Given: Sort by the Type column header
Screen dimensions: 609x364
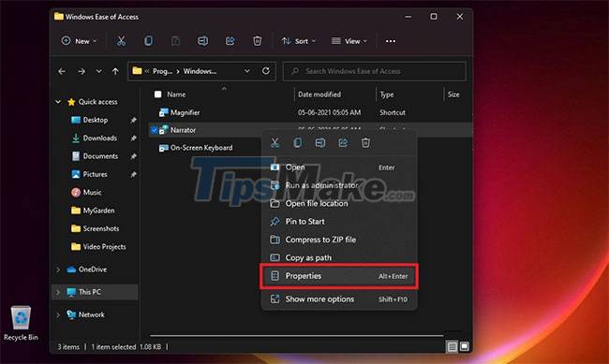Looking at the screenshot, I should [x=387, y=95].
